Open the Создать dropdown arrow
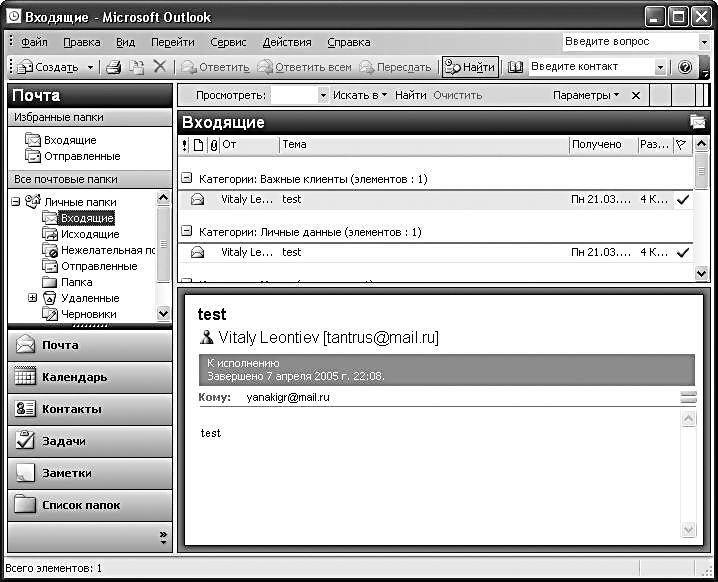The image size is (718, 582). [x=90, y=67]
